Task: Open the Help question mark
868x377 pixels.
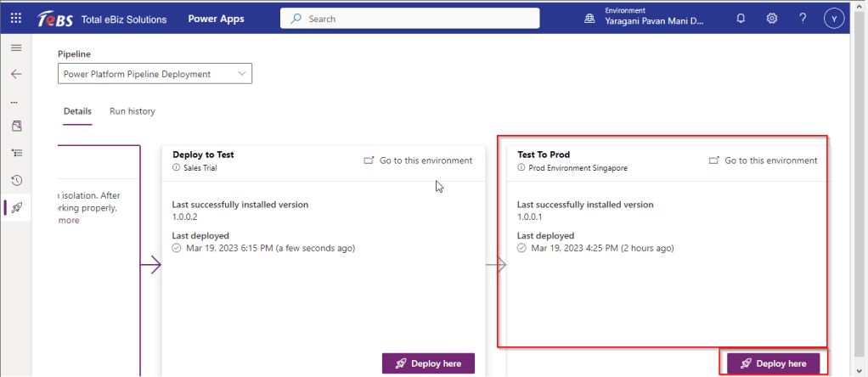Action: tap(803, 19)
